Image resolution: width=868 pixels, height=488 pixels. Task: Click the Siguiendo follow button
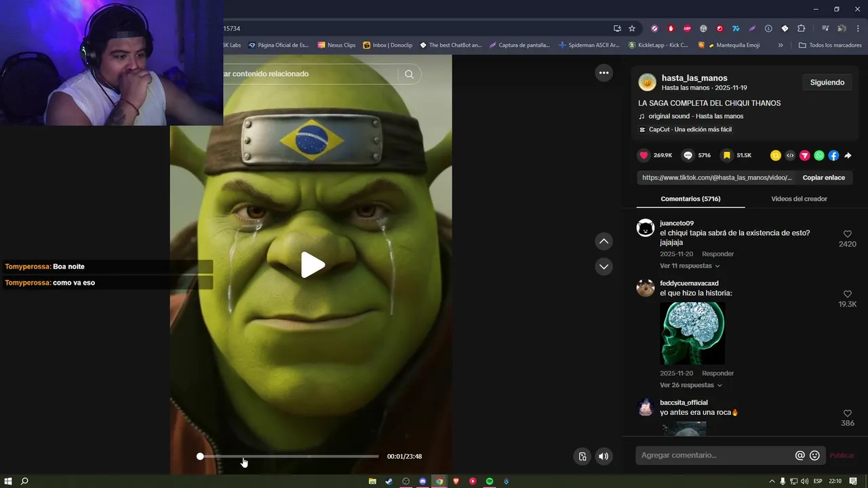tap(827, 82)
